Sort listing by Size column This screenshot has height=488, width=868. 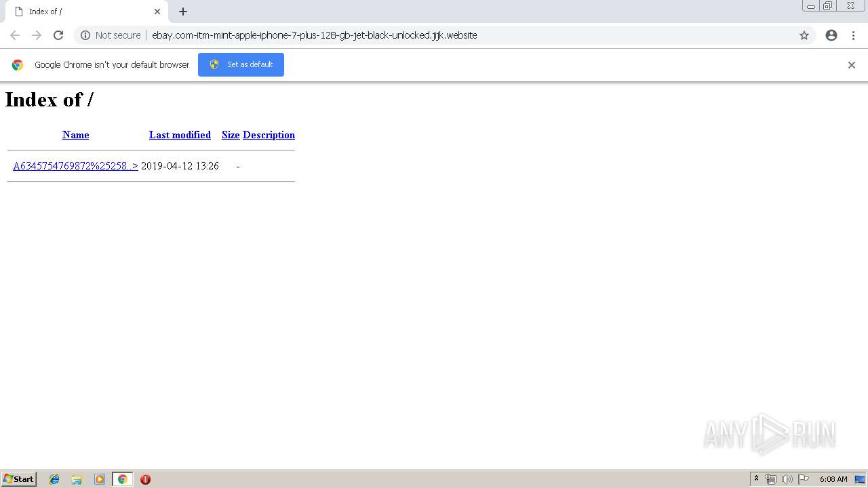231,135
